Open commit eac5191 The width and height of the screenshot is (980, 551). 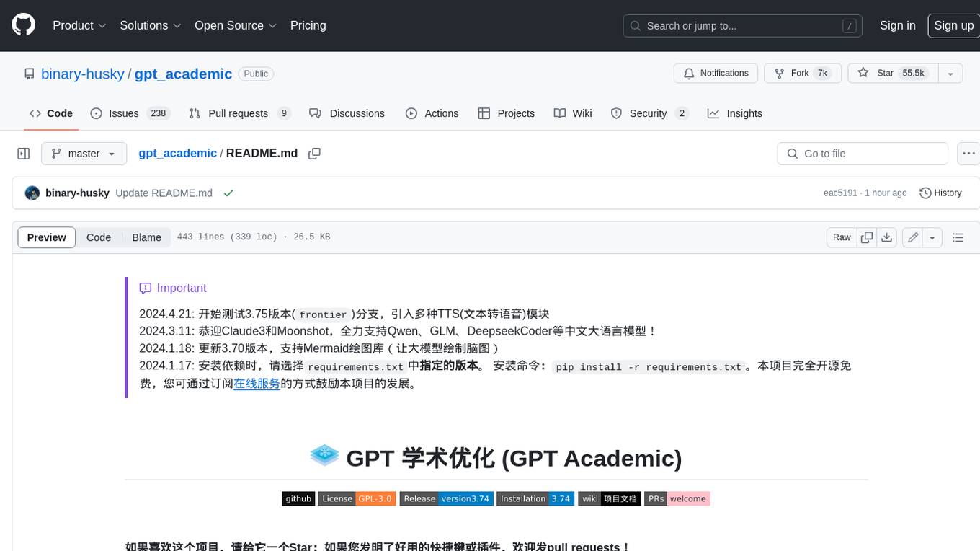pos(840,193)
